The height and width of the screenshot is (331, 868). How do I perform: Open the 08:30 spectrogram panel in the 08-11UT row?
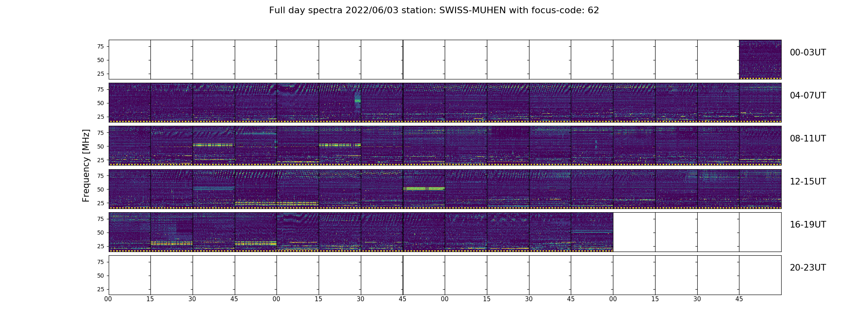[x=214, y=146]
